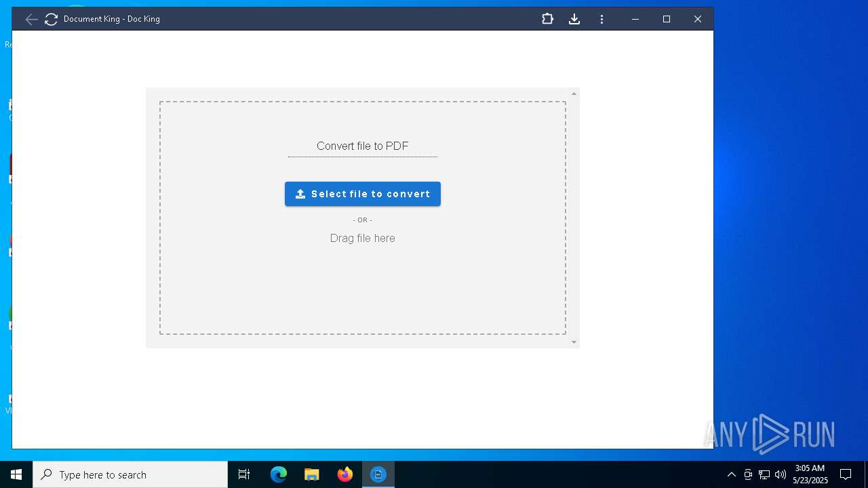868x488 pixels.
Task: Open the network status tray icon
Action: point(764,474)
